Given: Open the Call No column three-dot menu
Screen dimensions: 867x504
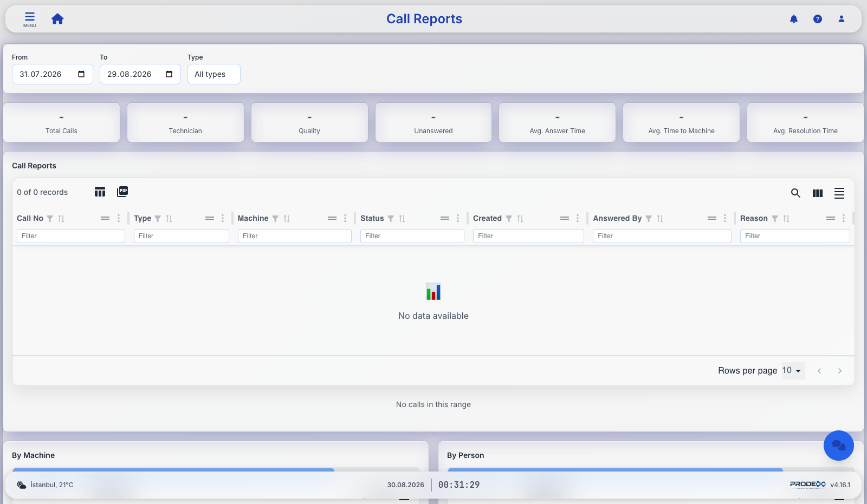Looking at the screenshot, I should 119,218.
